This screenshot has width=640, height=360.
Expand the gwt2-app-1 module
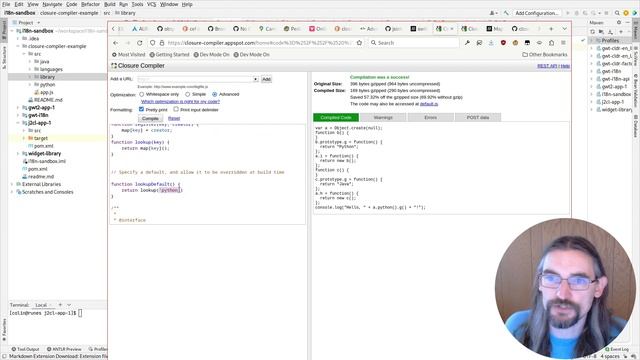18,108
